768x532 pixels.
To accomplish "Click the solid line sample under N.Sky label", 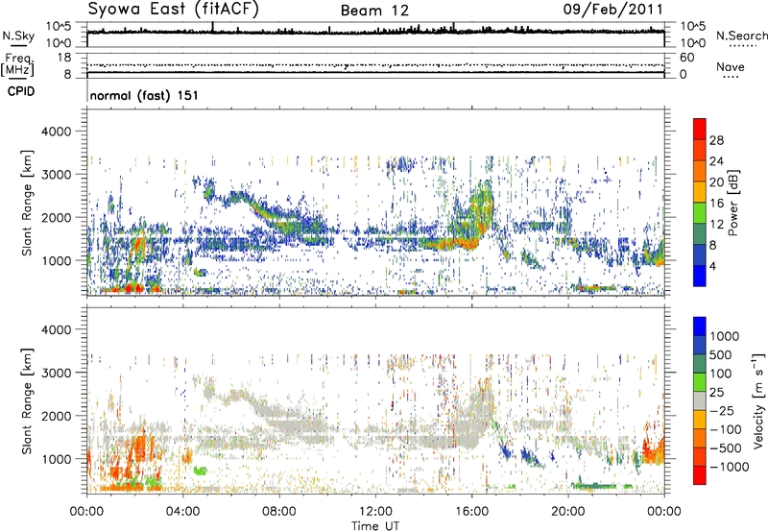I will 18,46.
